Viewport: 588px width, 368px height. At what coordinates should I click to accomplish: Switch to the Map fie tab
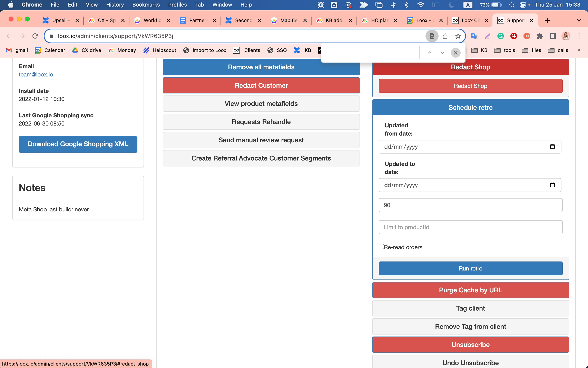[289, 20]
